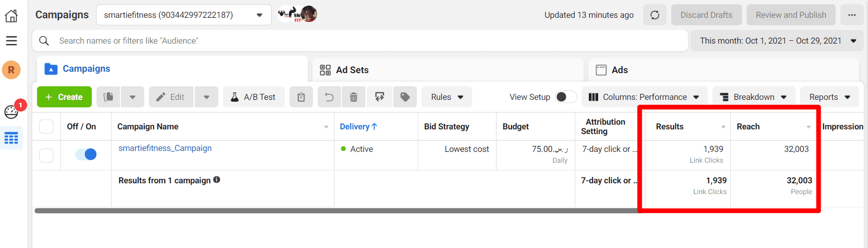Open the hamburger menu in sidebar

tap(11, 41)
